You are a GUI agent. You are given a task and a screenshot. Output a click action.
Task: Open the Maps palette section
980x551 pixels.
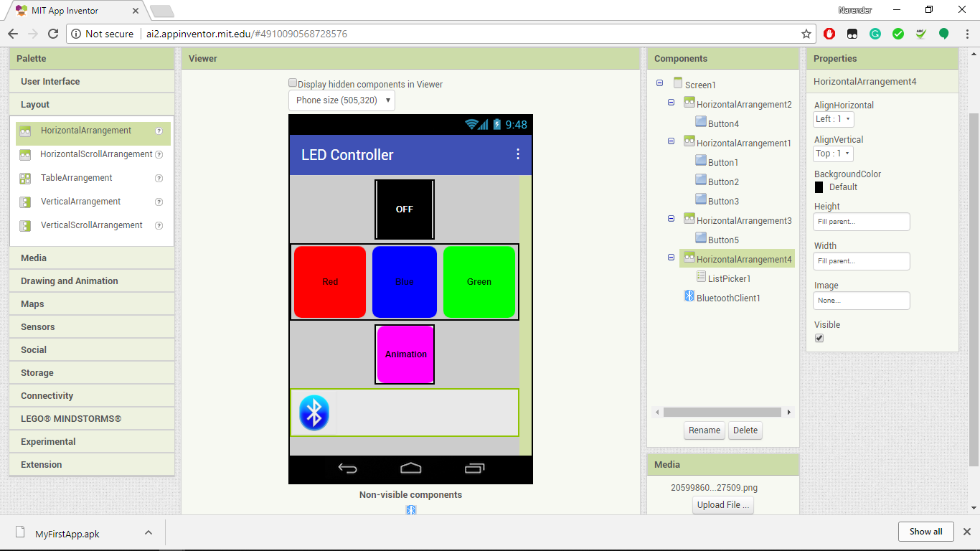pyautogui.click(x=92, y=304)
